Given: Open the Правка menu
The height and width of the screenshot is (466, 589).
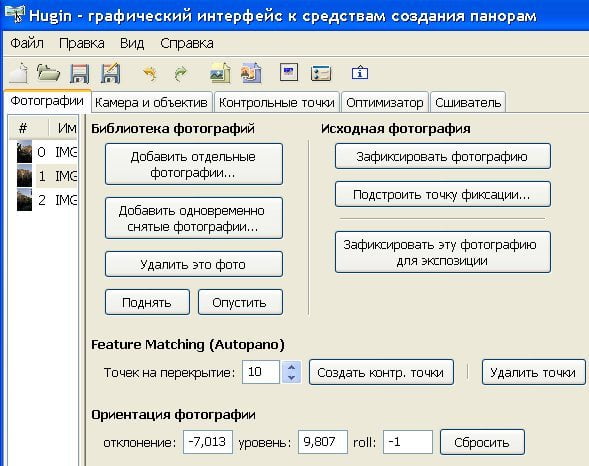Looking at the screenshot, I should [x=82, y=43].
